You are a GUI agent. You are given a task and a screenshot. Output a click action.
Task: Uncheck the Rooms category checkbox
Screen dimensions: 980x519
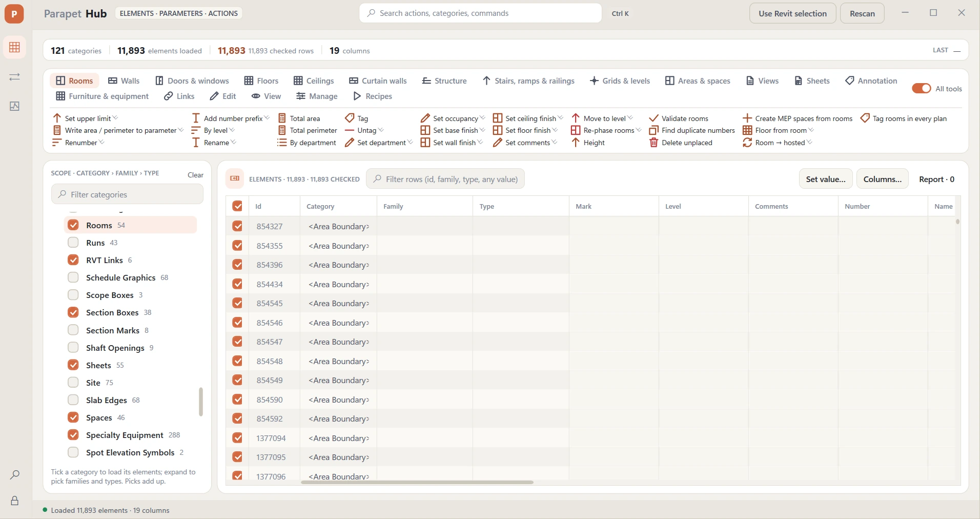(x=73, y=225)
